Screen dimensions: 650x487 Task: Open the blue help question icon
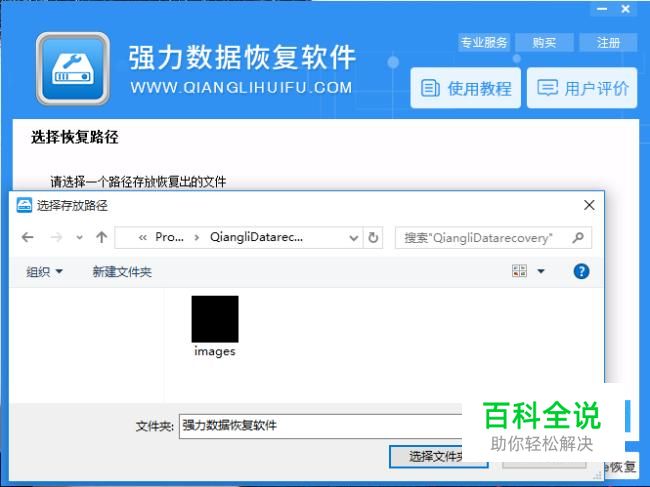581,271
